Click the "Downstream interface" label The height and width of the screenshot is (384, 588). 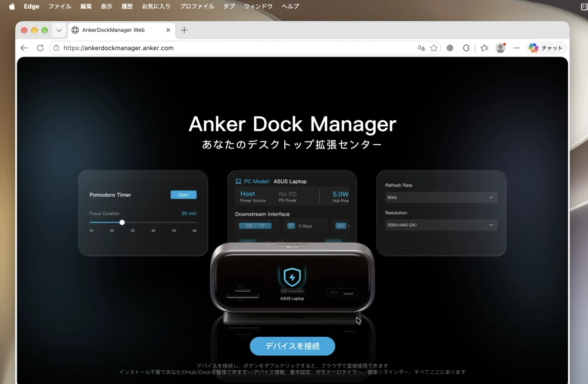(x=262, y=214)
